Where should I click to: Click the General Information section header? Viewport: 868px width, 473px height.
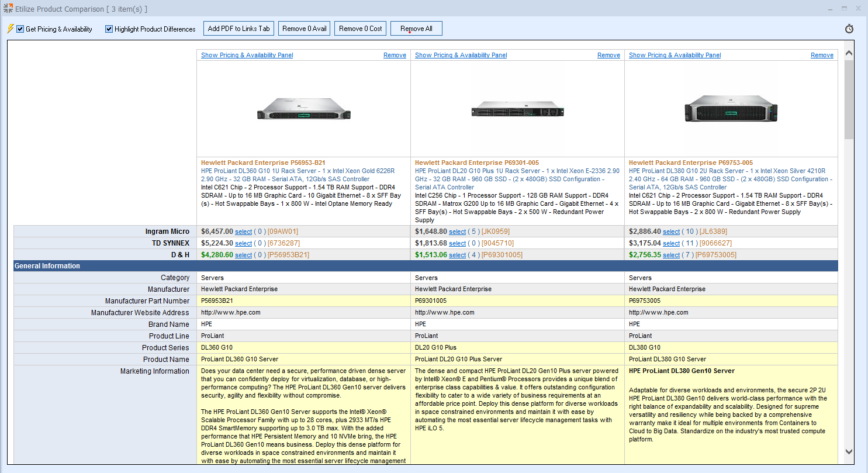coord(47,266)
